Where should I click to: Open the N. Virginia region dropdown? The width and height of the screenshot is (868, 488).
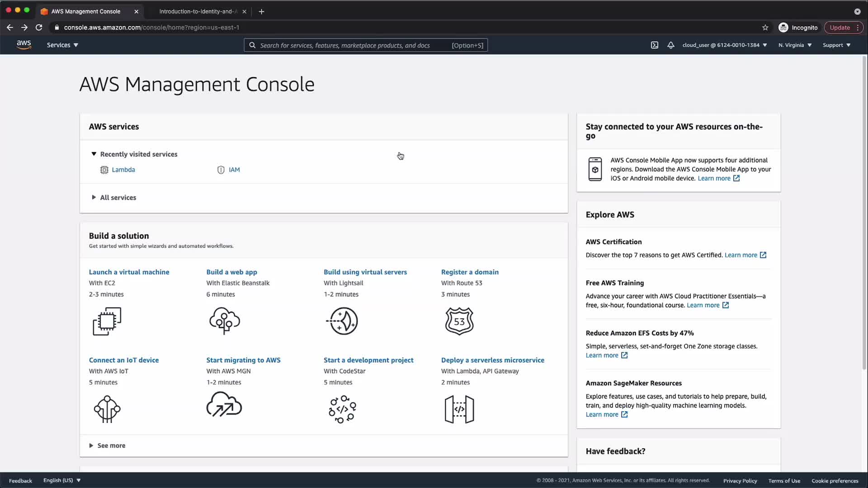point(795,45)
